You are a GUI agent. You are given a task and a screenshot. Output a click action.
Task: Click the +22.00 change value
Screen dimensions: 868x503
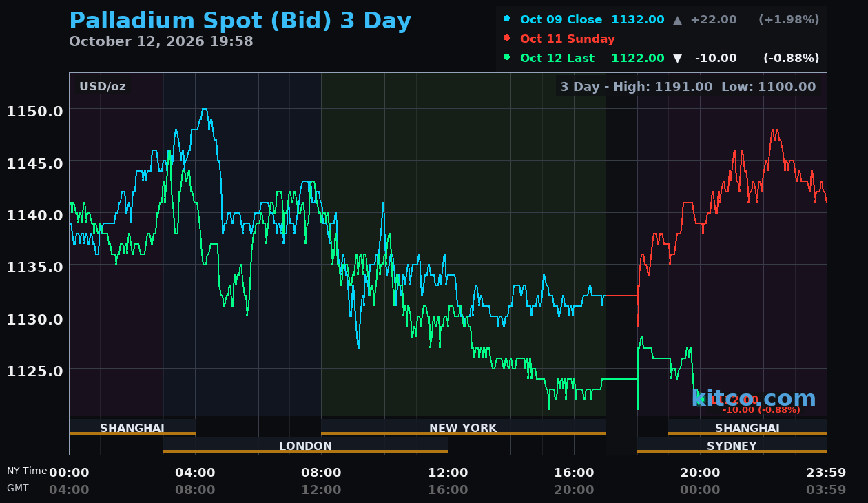coord(714,19)
